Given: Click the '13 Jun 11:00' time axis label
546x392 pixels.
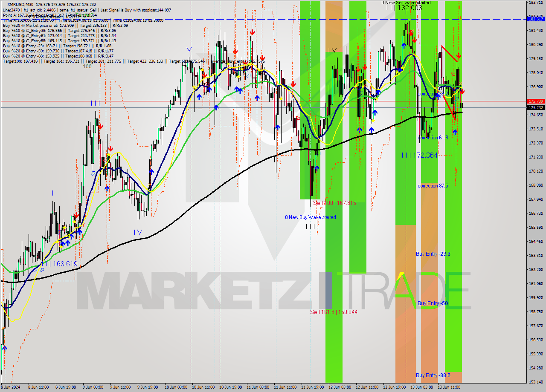Looking at the screenshot, I should (x=449, y=388).
